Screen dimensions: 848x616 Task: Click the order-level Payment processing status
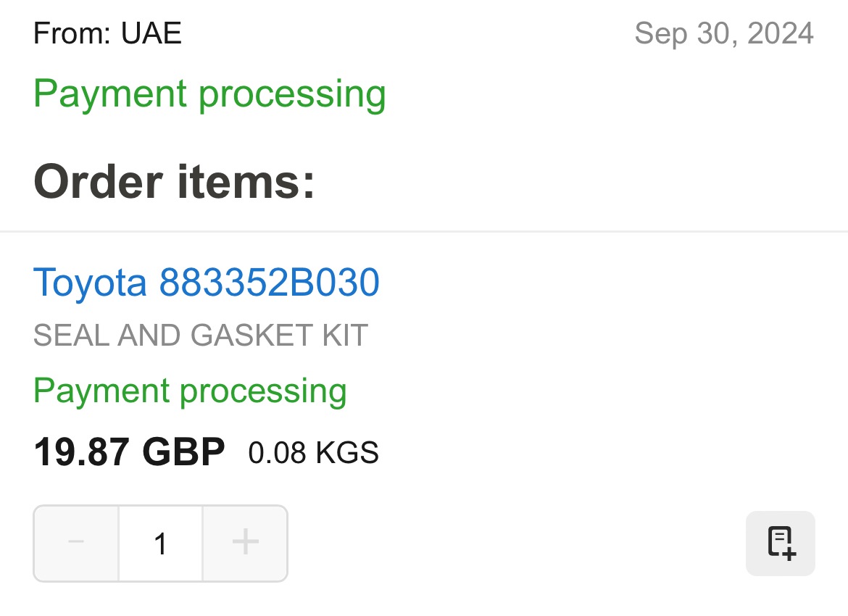pos(210,94)
